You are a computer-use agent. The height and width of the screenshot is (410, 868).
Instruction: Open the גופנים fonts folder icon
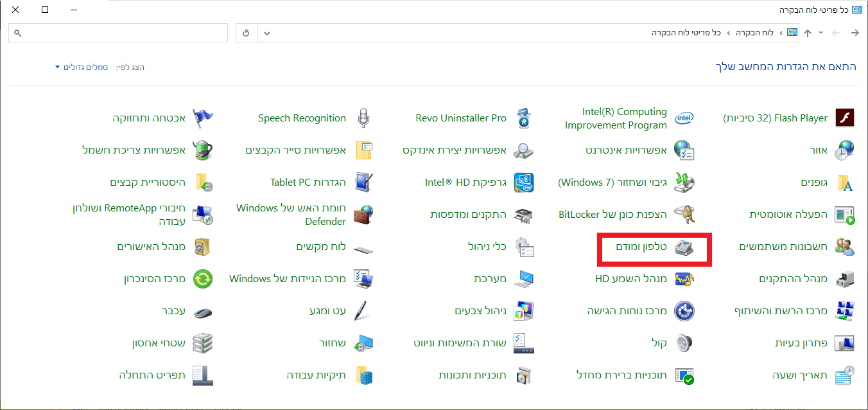pyautogui.click(x=844, y=183)
